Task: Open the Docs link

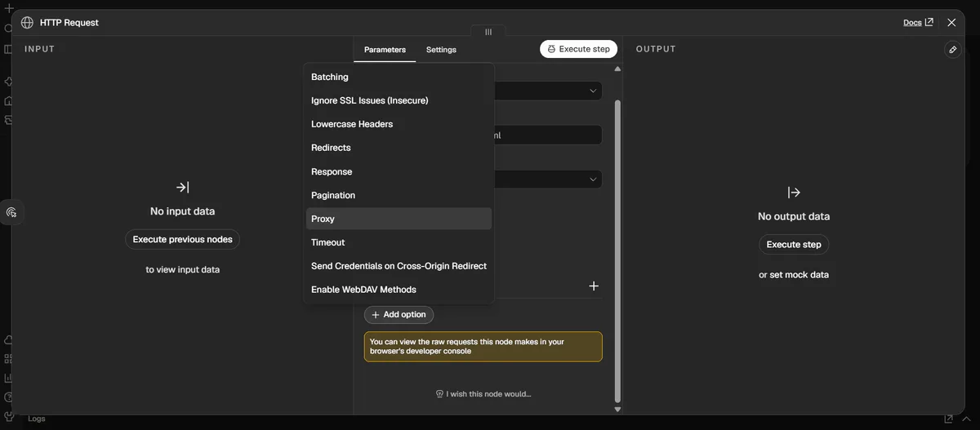Action: pos(918,23)
